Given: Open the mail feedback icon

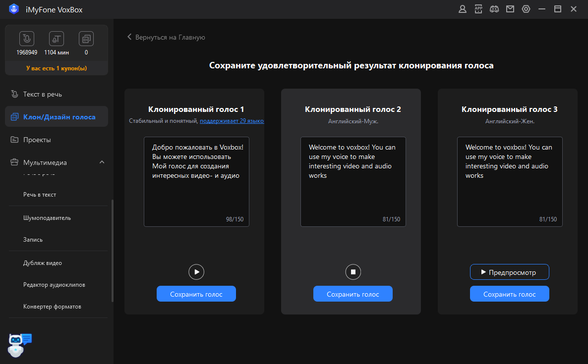Looking at the screenshot, I should click(510, 9).
